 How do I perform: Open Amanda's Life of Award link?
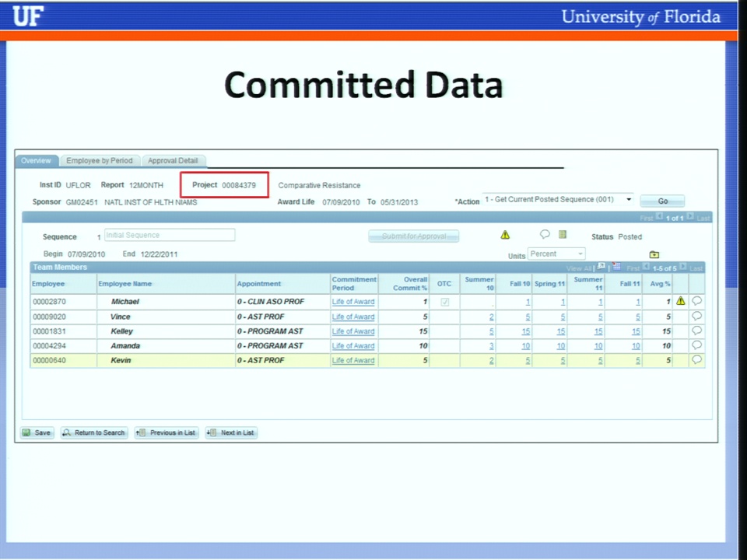(x=353, y=345)
